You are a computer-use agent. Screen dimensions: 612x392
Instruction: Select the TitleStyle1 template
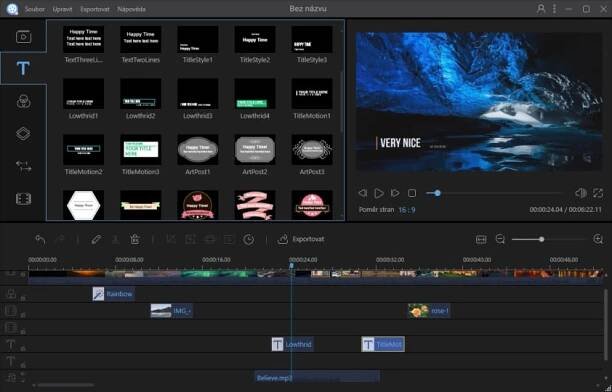pyautogui.click(x=198, y=39)
